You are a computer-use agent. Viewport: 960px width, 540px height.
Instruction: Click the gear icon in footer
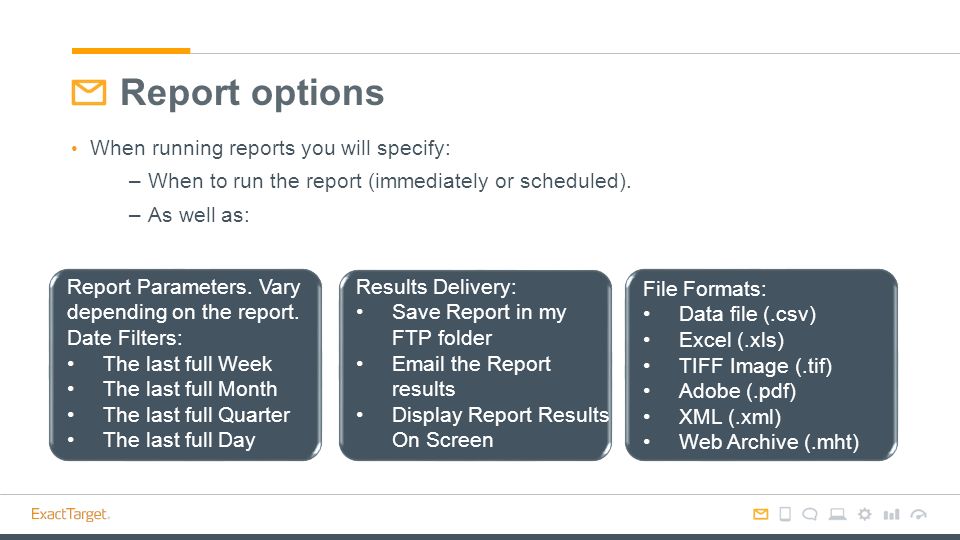point(864,514)
